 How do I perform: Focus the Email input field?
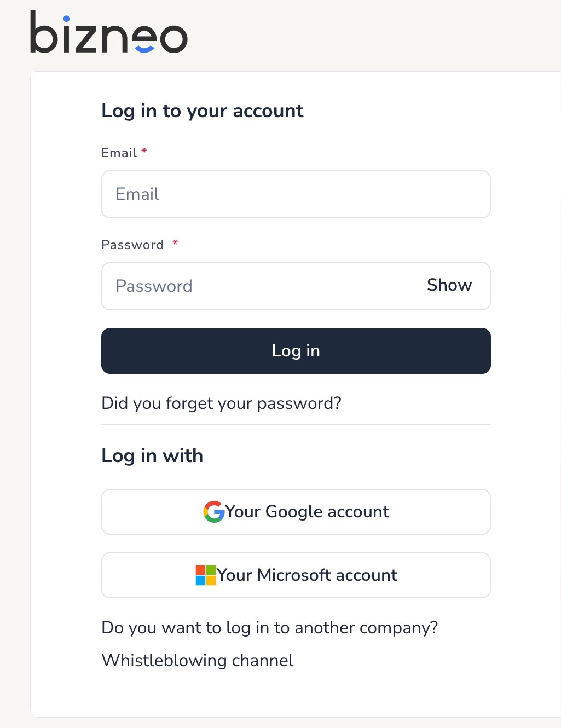click(296, 194)
